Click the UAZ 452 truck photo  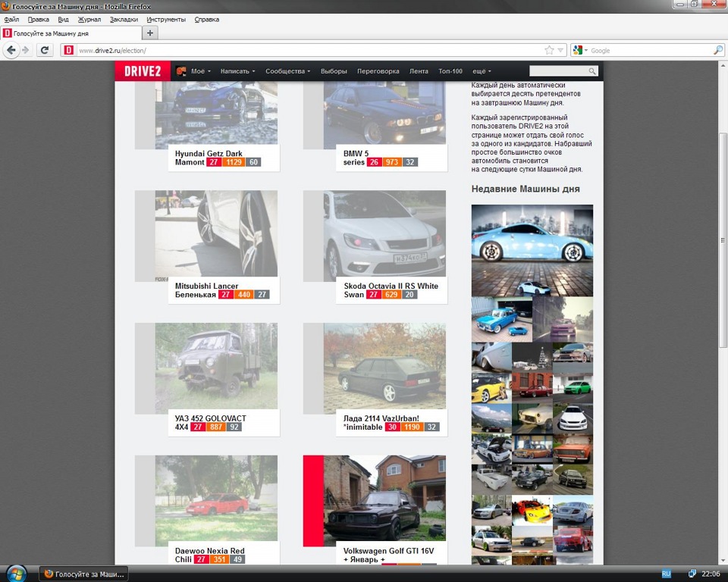pyautogui.click(x=216, y=366)
